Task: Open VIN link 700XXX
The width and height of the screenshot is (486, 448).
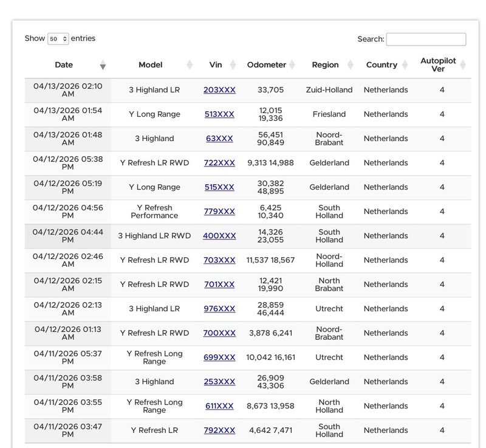Action: click(219, 333)
